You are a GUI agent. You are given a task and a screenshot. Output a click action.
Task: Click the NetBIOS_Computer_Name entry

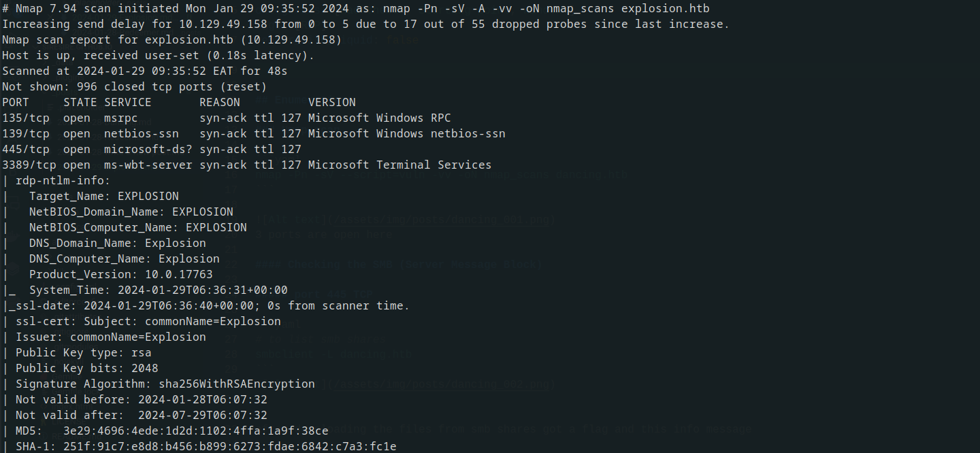(138, 227)
